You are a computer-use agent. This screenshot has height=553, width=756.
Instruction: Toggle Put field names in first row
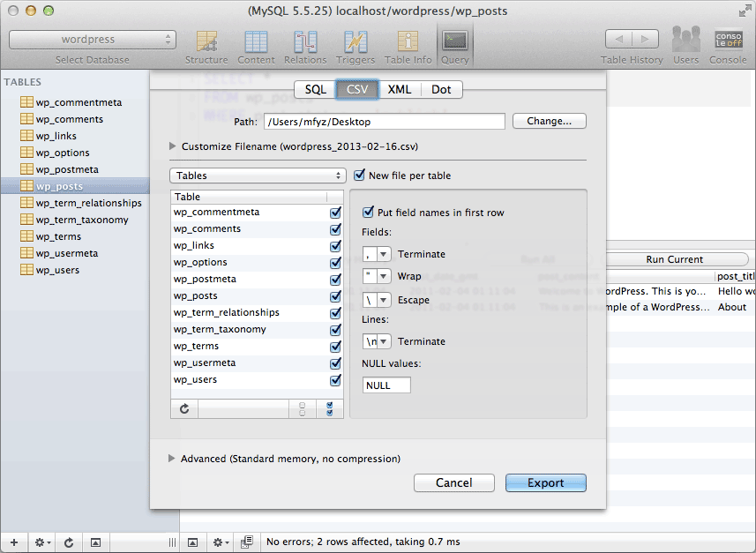368,212
